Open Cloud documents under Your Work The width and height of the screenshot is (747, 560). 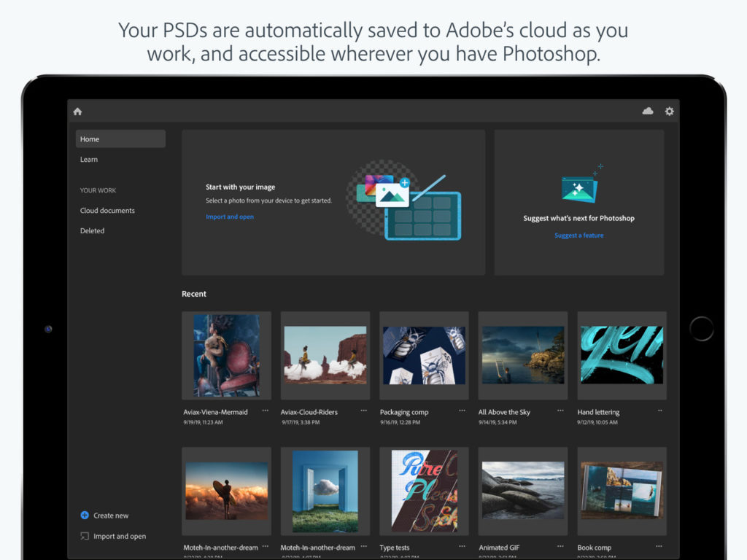point(107,210)
